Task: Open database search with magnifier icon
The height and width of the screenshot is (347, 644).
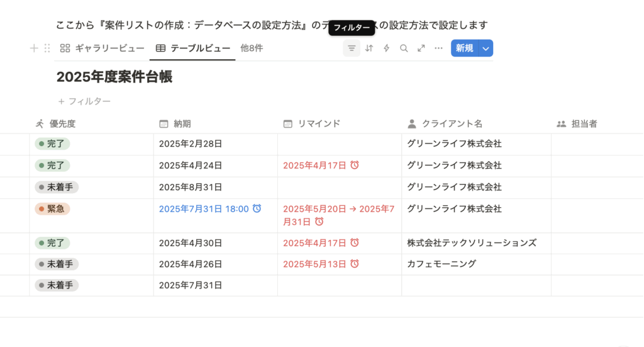Action: [x=404, y=48]
